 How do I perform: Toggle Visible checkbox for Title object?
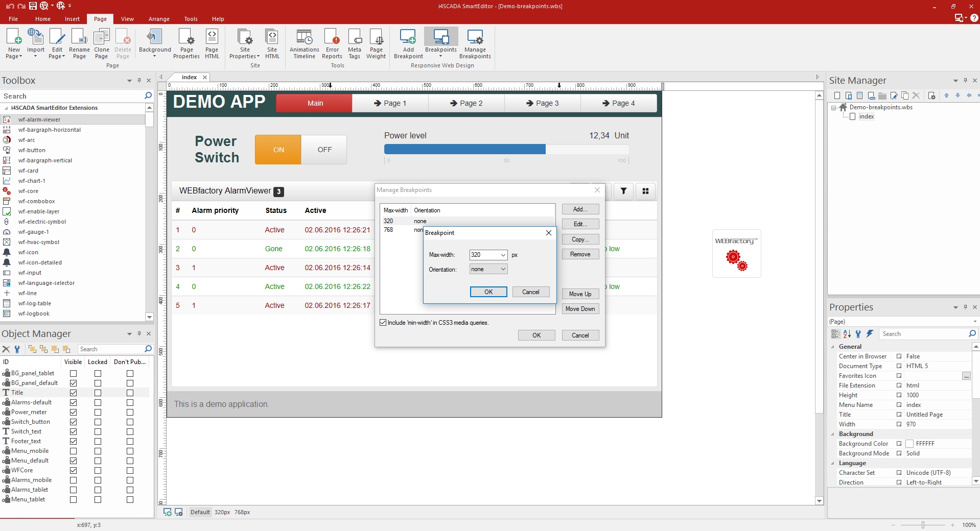pos(73,393)
